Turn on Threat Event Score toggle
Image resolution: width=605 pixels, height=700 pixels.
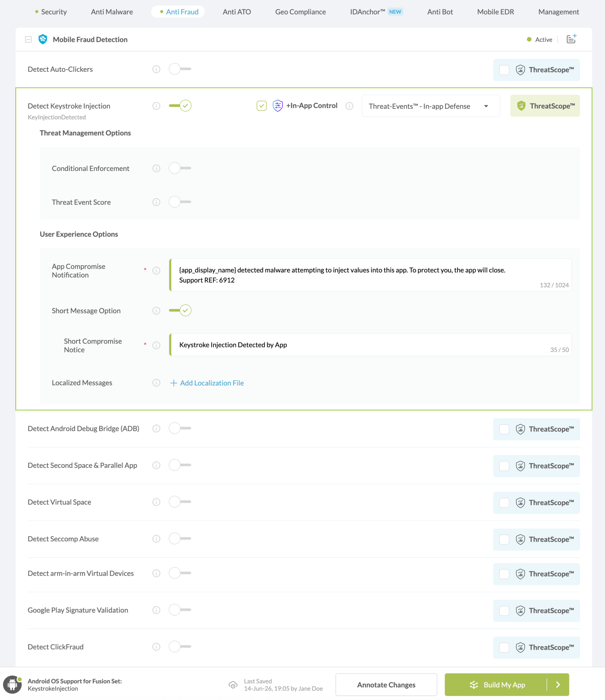point(180,202)
